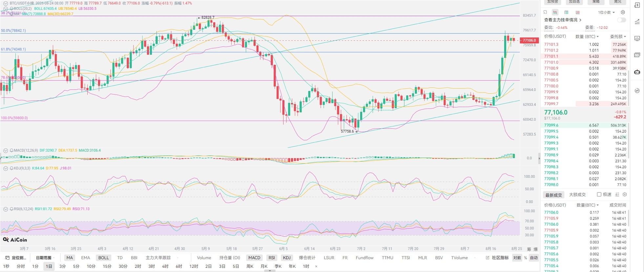
Task: Click the 77106.0 current price label on axis
Action: click(x=529, y=40)
